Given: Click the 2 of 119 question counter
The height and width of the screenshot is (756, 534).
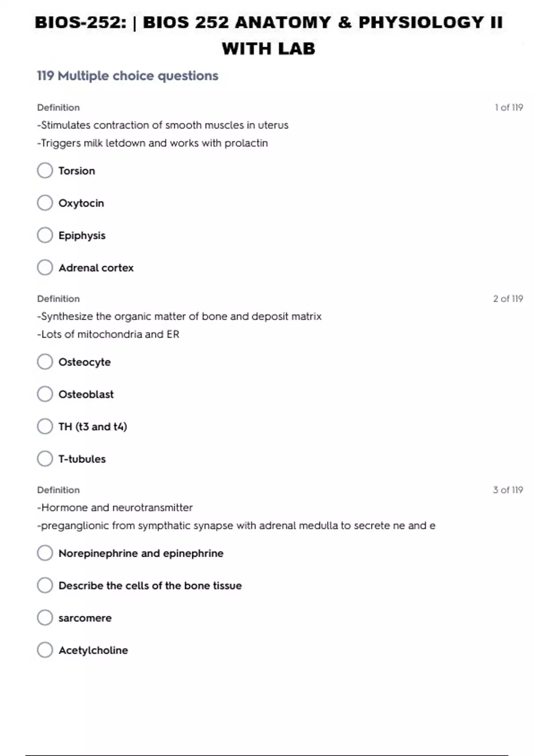Looking at the screenshot, I should pyautogui.click(x=508, y=299).
